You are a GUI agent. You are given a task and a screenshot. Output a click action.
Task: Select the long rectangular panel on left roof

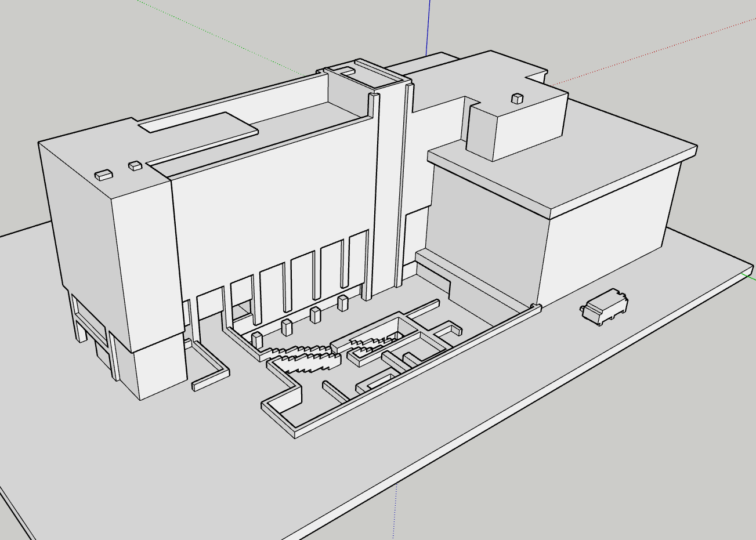197,125
